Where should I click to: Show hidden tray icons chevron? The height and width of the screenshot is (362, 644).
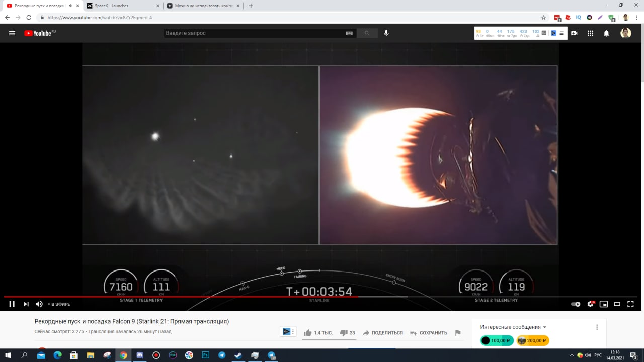(572, 355)
